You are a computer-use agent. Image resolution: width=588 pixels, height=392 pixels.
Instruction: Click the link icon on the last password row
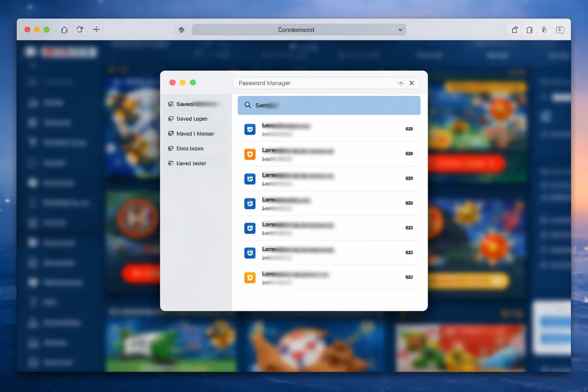(x=409, y=277)
